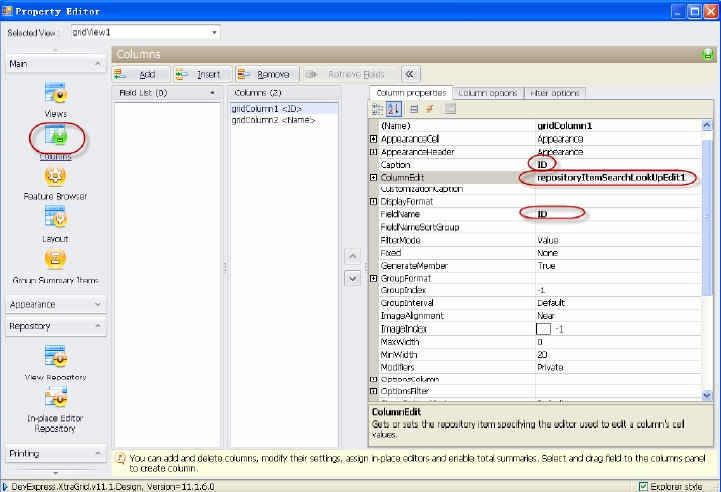Click the MinWidth value 20
This screenshot has width=721, height=492.
pos(618,355)
